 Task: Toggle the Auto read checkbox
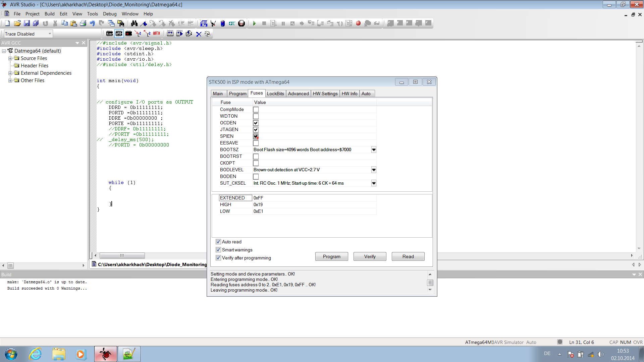click(x=218, y=242)
